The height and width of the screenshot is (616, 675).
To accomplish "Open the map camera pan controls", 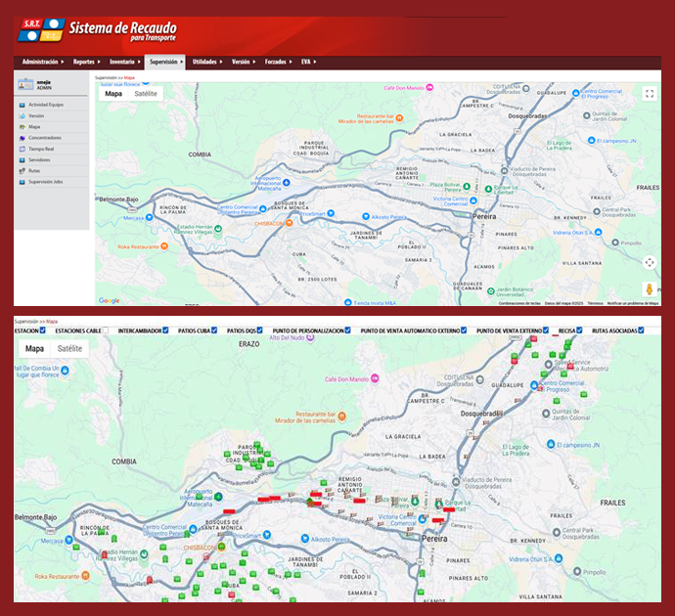I will [649, 262].
